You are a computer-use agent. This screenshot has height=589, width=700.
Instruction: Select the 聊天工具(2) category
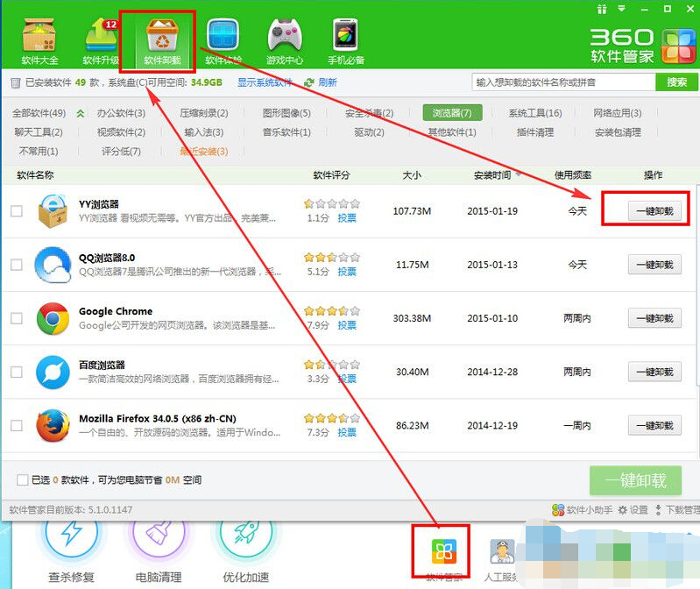(39, 132)
